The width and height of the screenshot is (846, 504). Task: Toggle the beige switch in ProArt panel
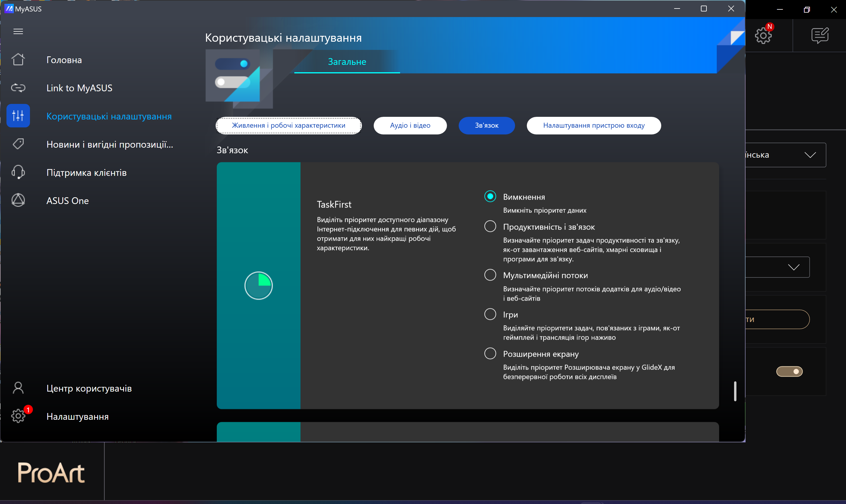tap(789, 372)
